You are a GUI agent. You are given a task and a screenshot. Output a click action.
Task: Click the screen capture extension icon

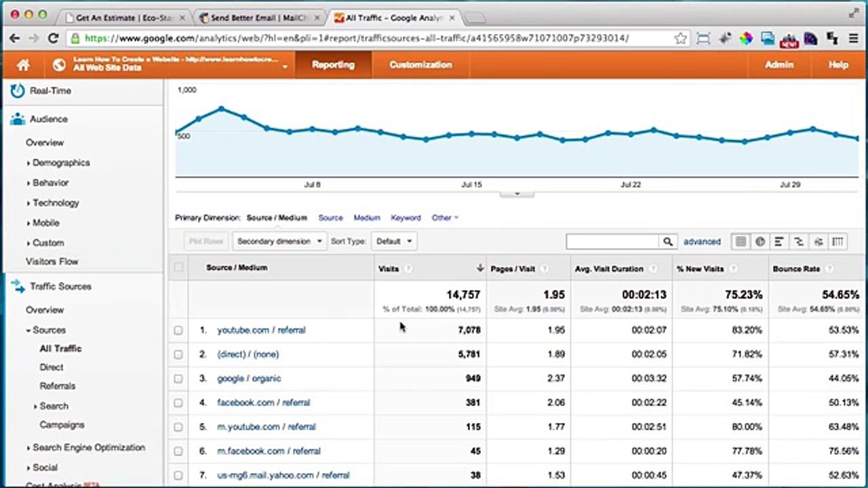(x=703, y=39)
